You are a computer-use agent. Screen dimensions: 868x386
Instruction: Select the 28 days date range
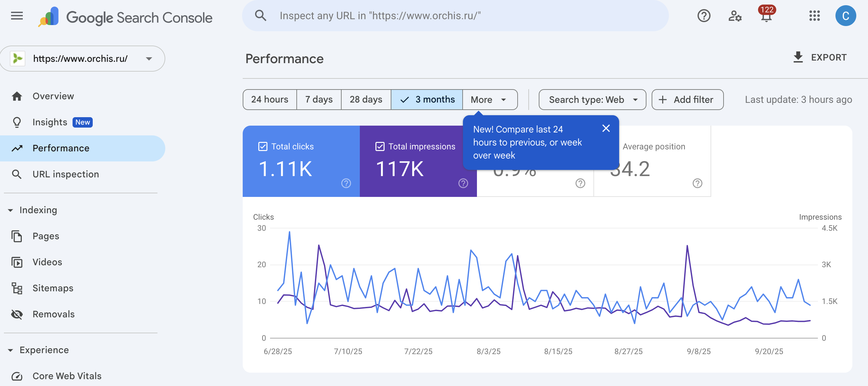pyautogui.click(x=366, y=100)
